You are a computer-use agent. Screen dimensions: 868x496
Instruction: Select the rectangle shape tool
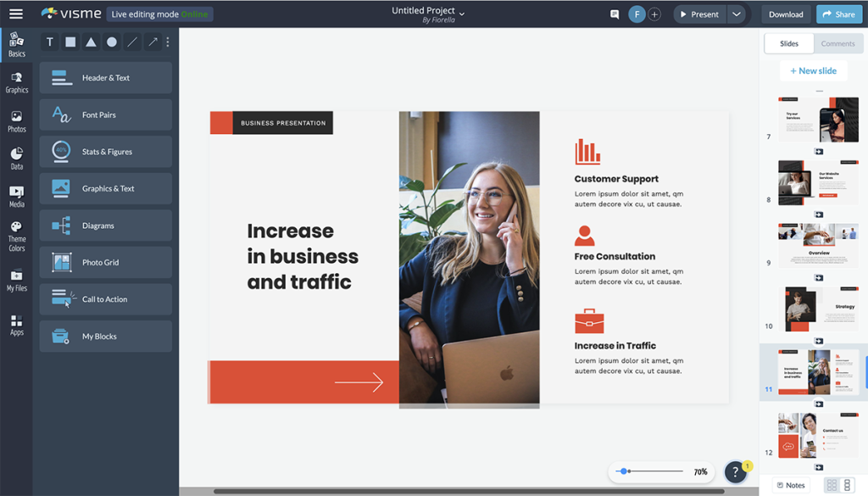(70, 42)
